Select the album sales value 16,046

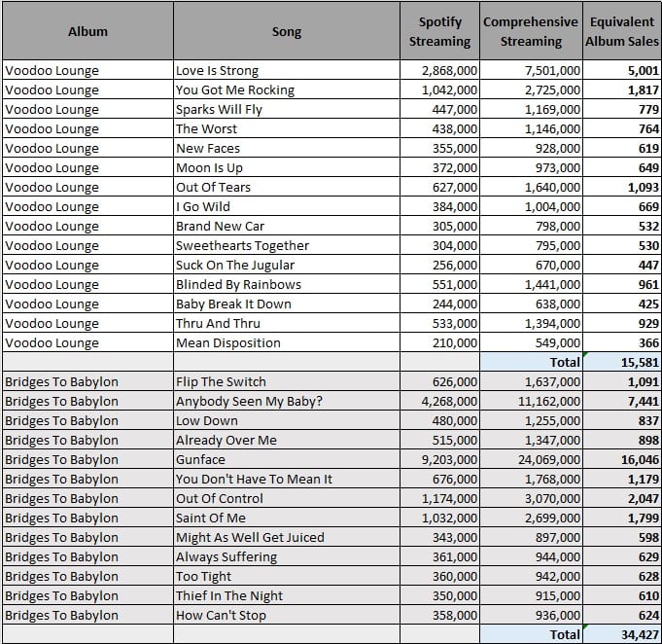point(622,459)
